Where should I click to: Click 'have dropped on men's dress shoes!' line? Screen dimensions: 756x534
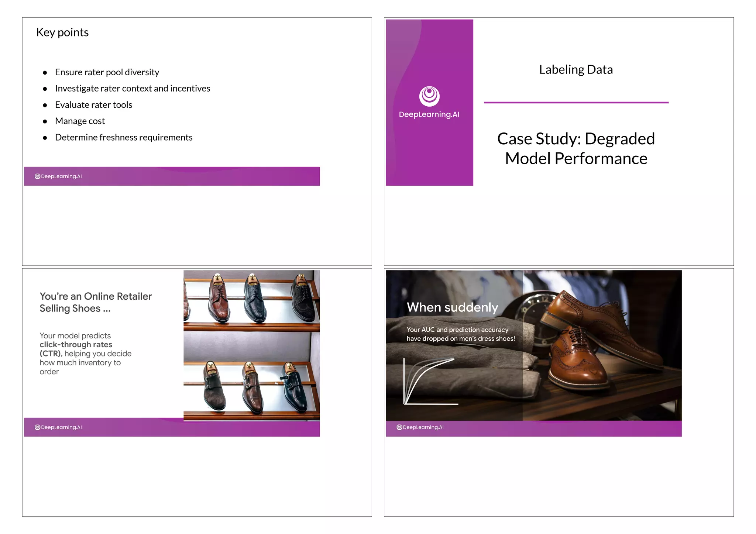[461, 339]
